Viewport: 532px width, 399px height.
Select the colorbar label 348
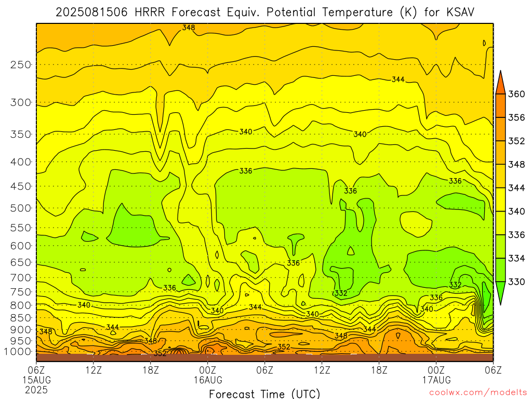[516, 164]
